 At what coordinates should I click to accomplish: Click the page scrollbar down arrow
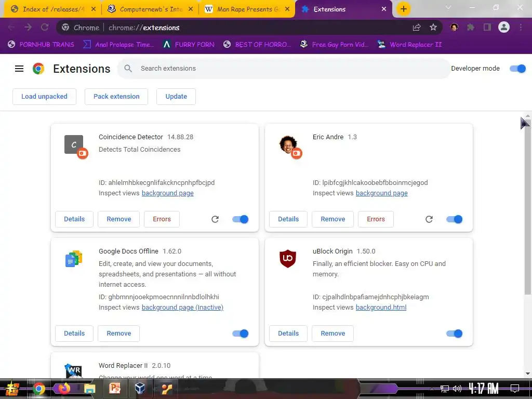pos(528,374)
